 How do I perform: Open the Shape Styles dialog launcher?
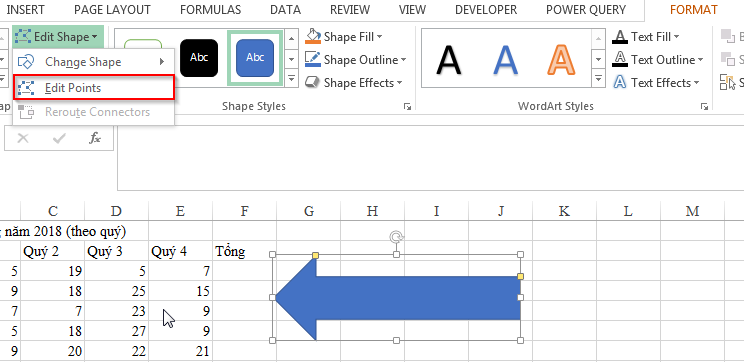coord(407,107)
